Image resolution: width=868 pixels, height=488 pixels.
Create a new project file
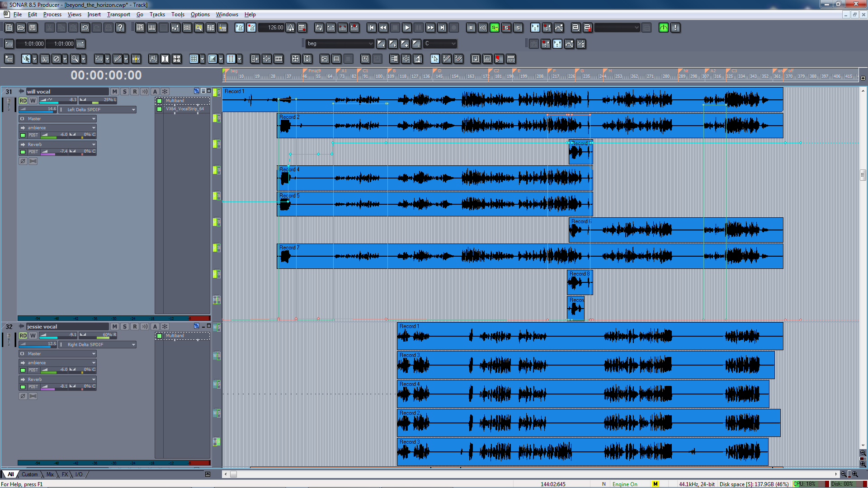coord(9,28)
